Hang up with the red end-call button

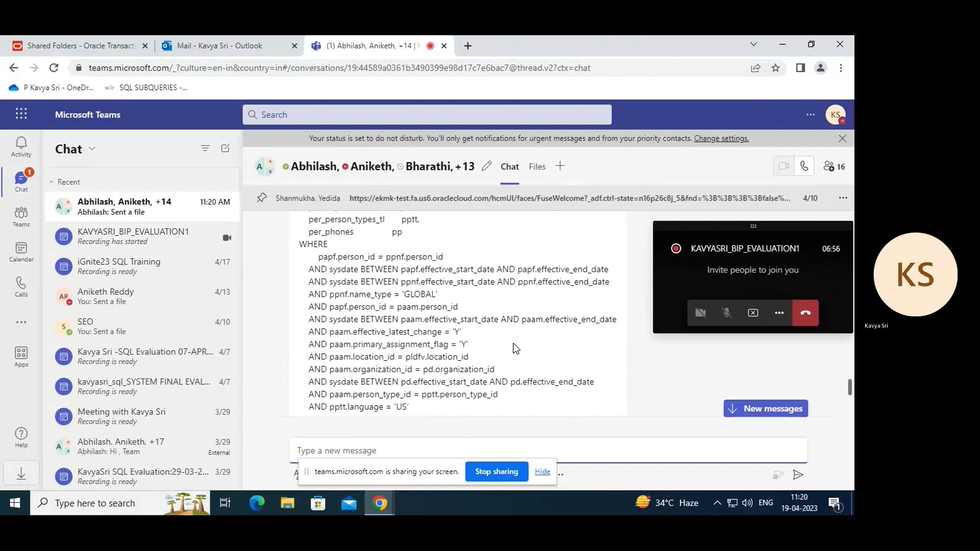point(805,313)
